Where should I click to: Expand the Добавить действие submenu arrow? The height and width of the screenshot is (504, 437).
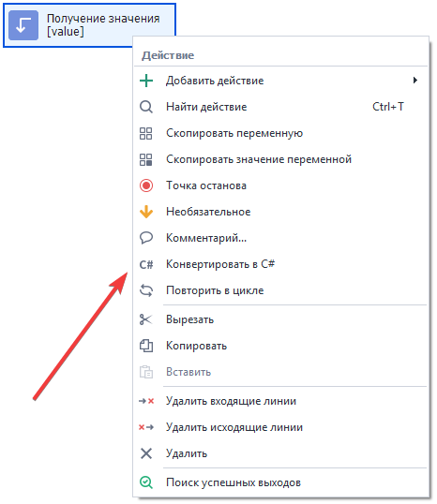point(415,80)
